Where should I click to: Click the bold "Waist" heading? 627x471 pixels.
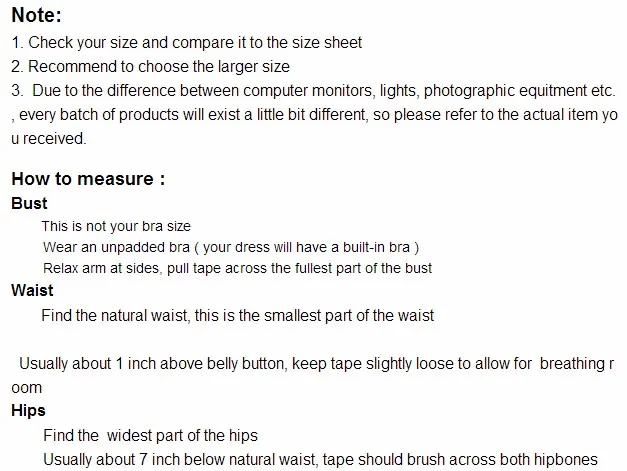point(32,290)
